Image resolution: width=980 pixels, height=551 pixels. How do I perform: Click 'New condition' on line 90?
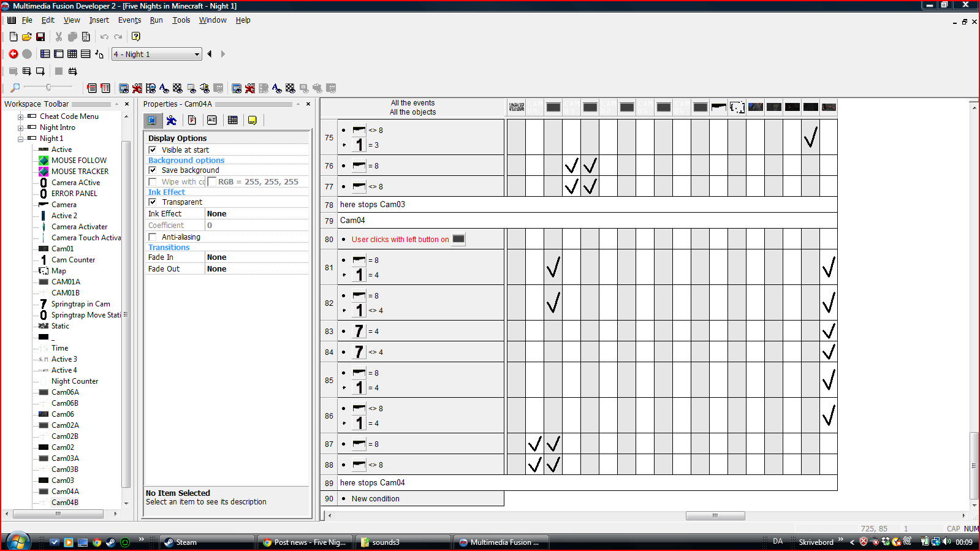point(376,498)
